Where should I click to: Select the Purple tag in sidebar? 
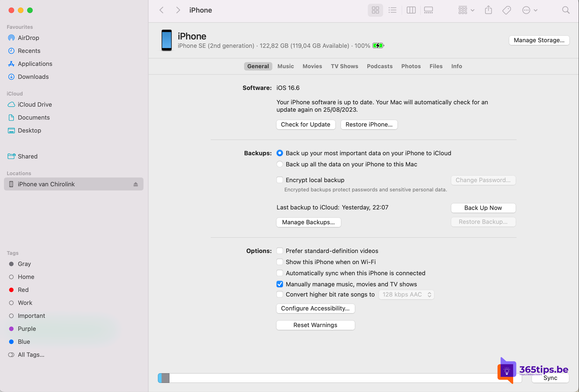27,329
